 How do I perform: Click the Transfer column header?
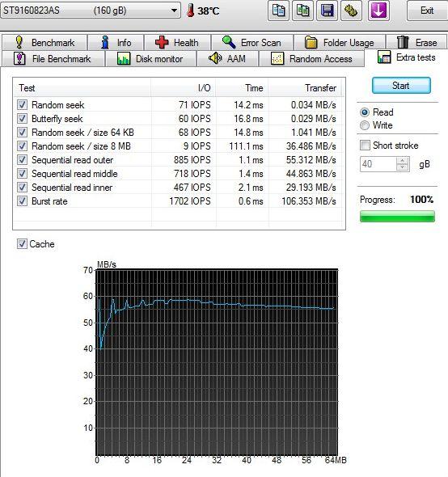pos(305,88)
